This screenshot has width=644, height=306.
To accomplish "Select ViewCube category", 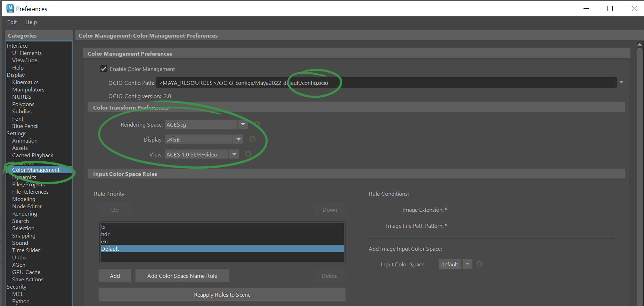I will coord(25,60).
